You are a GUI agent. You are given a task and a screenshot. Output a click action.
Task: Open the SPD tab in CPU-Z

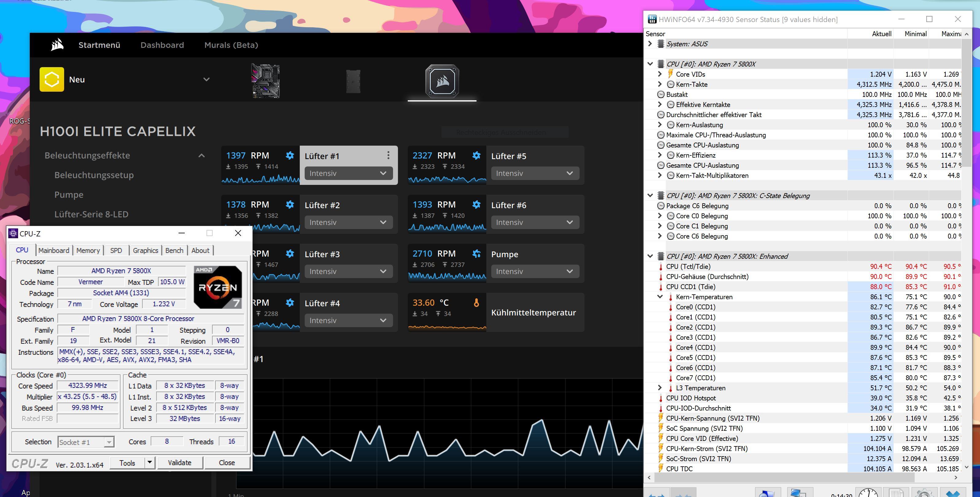[116, 250]
